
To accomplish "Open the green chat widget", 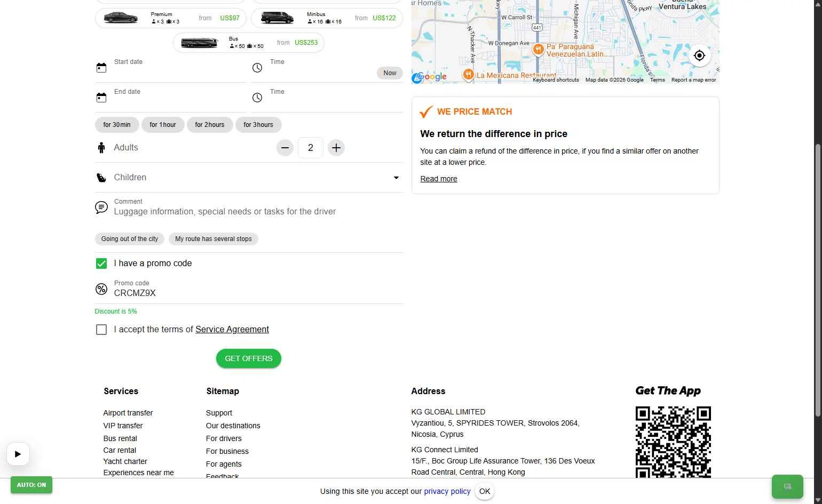I will click(x=787, y=486).
